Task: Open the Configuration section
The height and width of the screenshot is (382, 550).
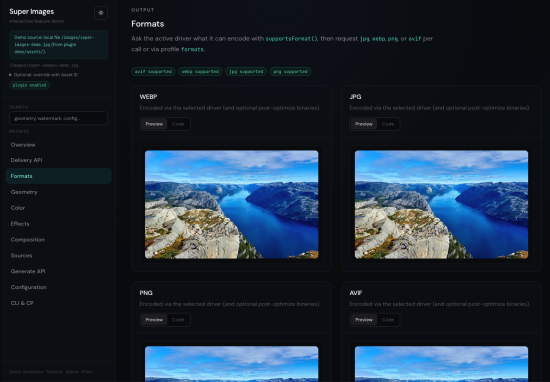Action: [x=59, y=287]
